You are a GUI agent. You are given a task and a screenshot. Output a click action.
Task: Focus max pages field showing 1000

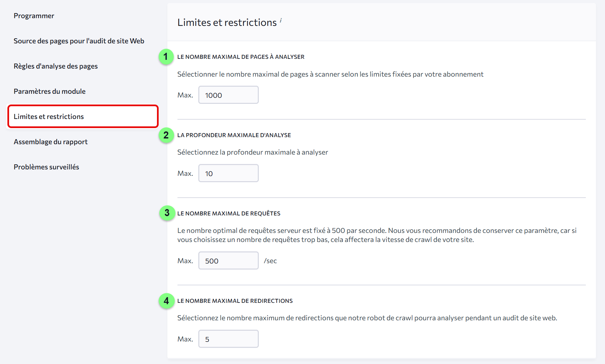(228, 95)
